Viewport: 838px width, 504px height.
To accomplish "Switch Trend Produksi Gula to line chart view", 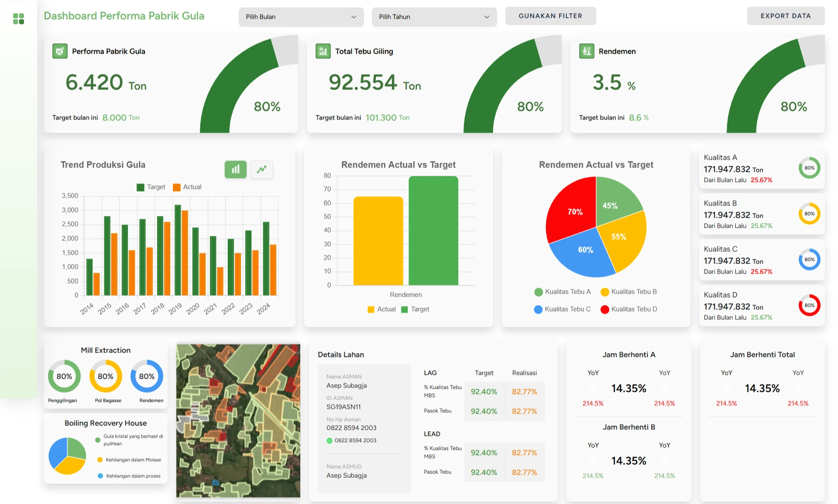I will pyautogui.click(x=261, y=169).
